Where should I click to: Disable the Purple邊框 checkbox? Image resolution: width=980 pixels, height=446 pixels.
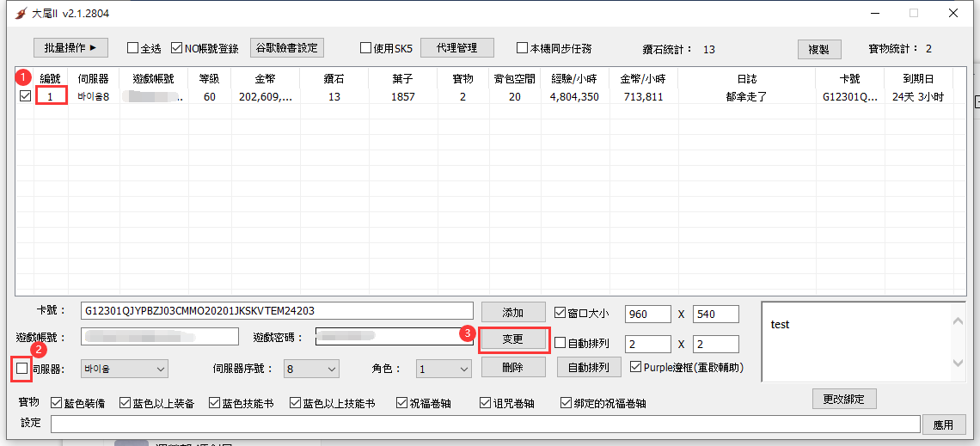[x=635, y=368]
